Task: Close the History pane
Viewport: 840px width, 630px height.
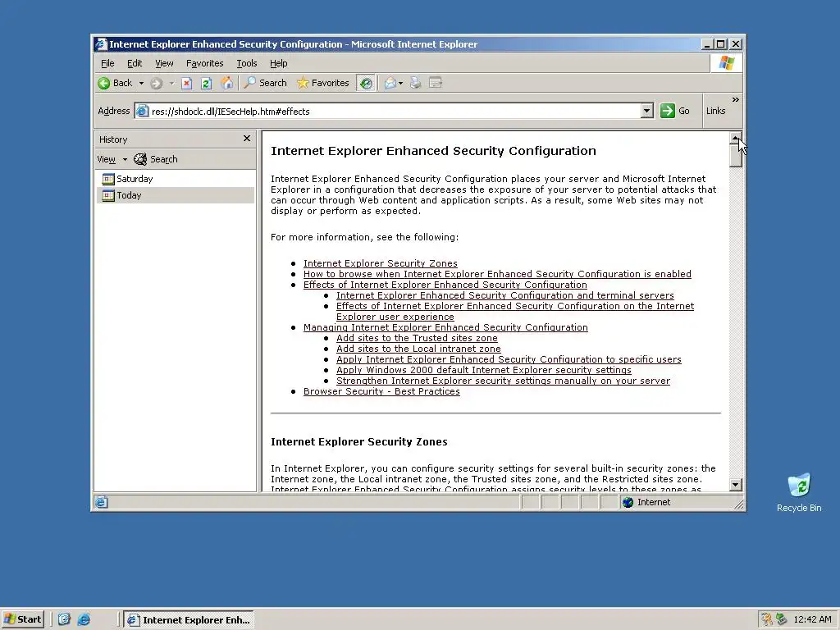Action: tap(246, 139)
